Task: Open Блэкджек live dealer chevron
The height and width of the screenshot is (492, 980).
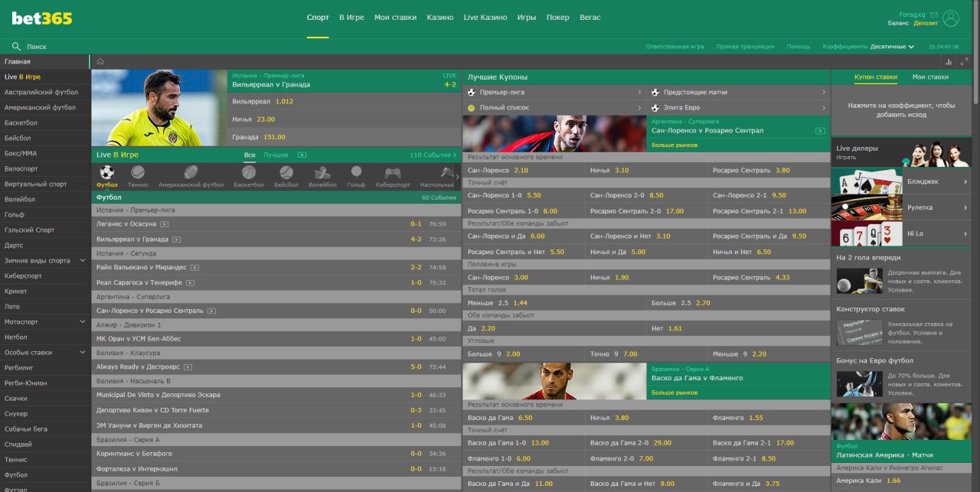Action: 965,181
